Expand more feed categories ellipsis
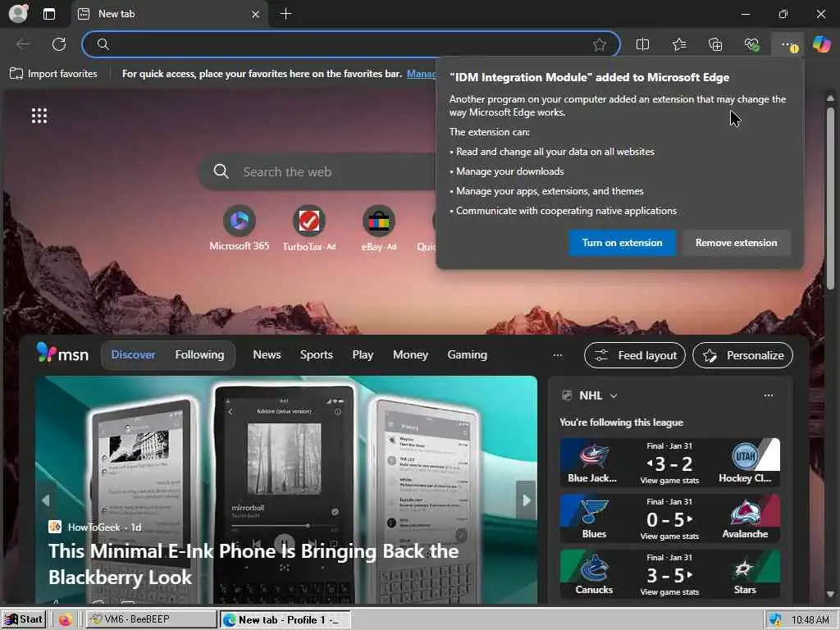 tap(558, 355)
